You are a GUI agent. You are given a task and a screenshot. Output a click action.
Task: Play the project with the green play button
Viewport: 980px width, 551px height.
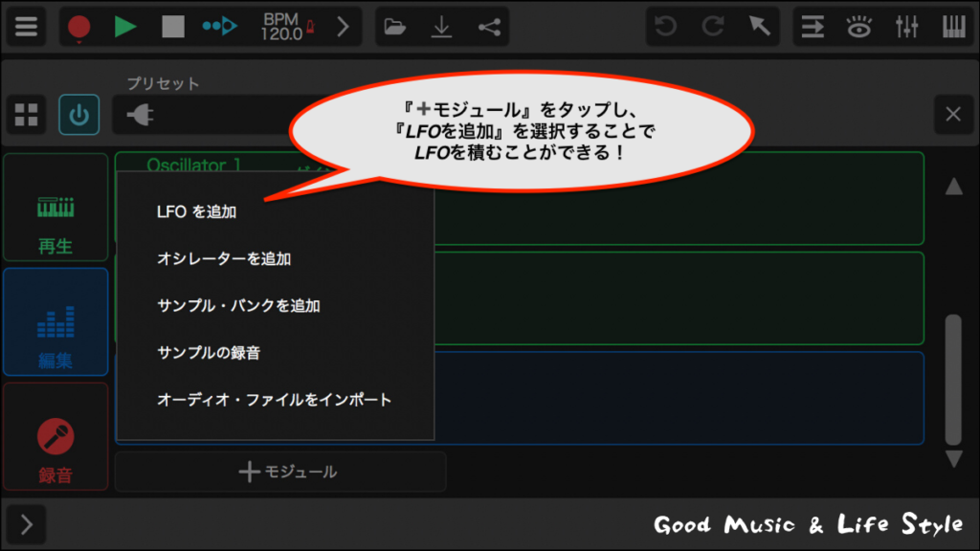(125, 27)
